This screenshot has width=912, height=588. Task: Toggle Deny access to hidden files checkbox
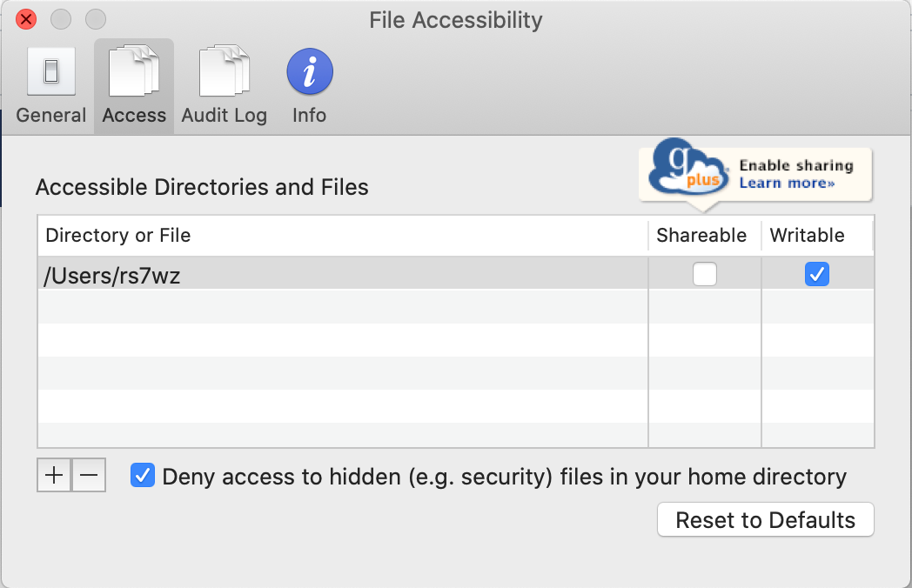(143, 476)
